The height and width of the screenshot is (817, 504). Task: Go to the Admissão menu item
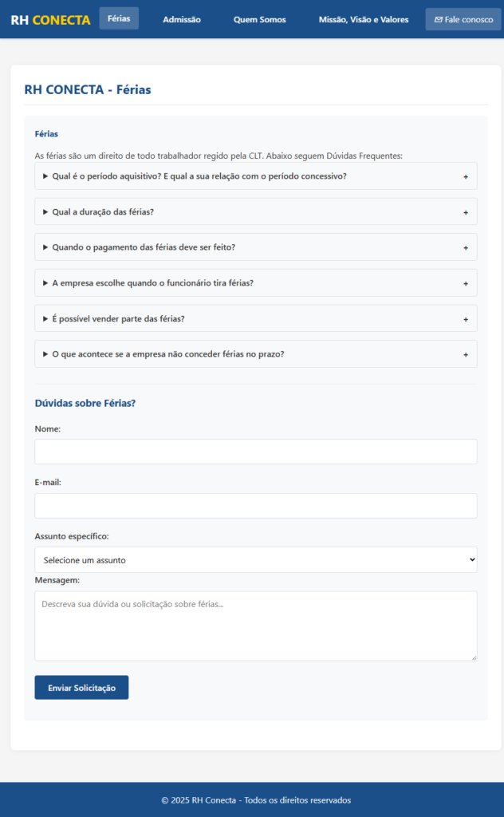182,19
